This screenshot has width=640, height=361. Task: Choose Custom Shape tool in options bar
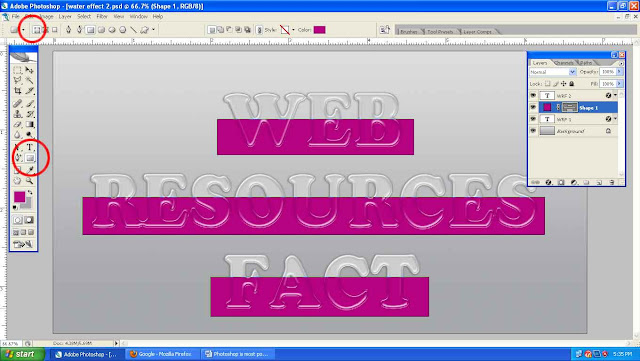pyautogui.click(x=144, y=30)
